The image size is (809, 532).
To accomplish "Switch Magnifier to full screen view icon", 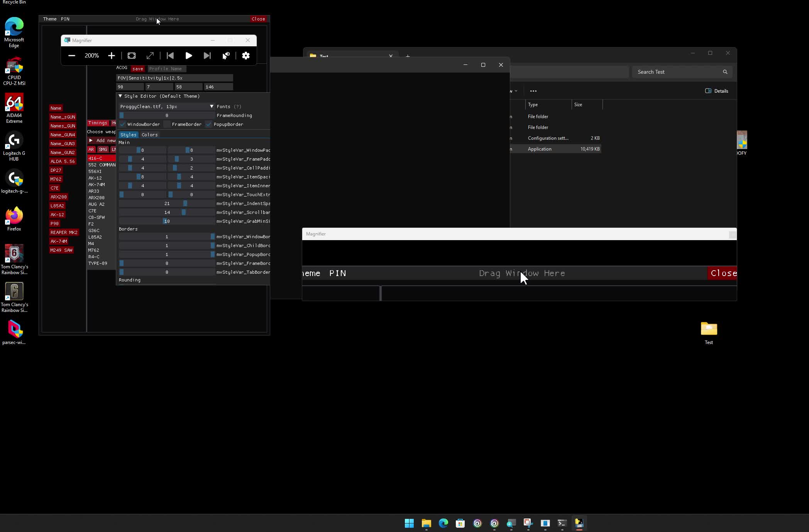I will click(132, 56).
